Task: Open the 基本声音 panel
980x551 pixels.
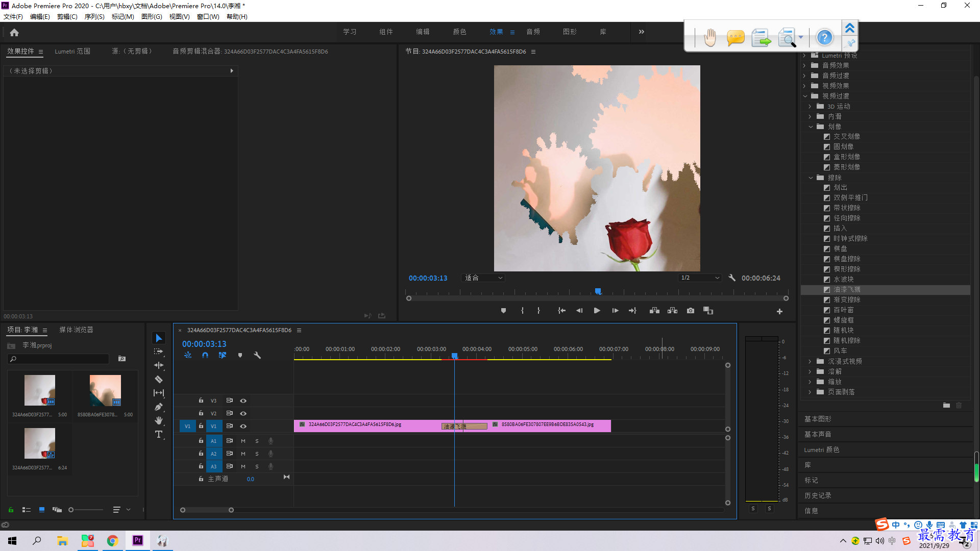Action: [x=818, y=434]
